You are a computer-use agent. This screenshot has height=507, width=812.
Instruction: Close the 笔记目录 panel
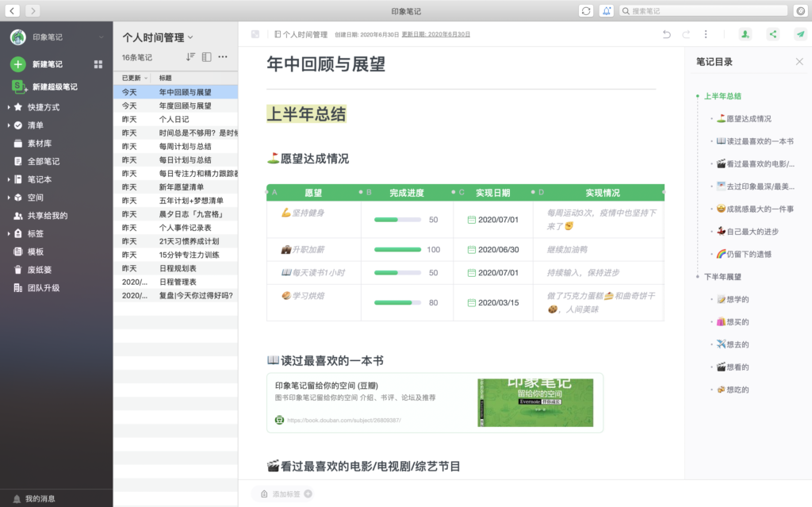(799, 62)
